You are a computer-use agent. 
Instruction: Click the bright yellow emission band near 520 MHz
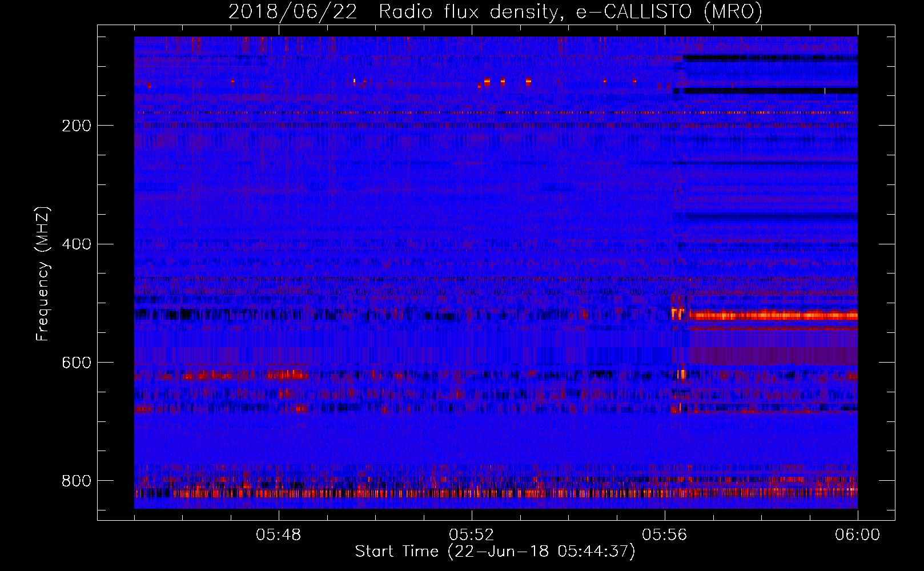[x=773, y=315]
